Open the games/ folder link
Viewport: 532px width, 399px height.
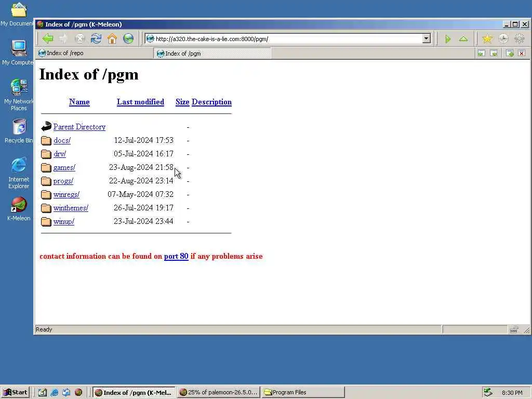pos(64,168)
